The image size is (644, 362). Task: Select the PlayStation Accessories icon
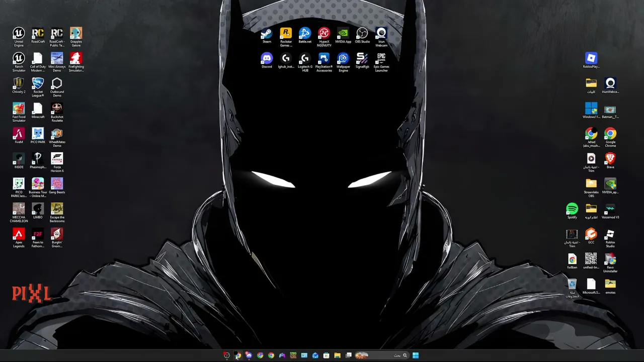[x=324, y=62]
